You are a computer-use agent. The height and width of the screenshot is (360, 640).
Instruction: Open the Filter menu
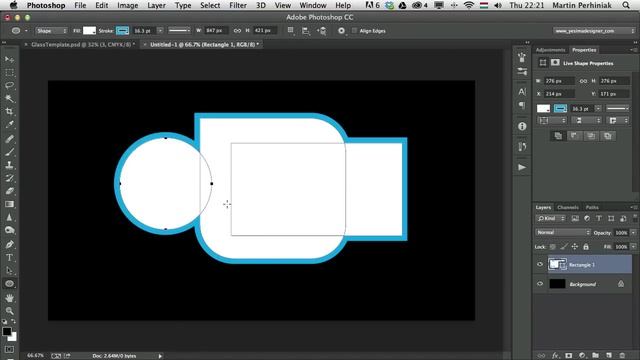(238, 5)
